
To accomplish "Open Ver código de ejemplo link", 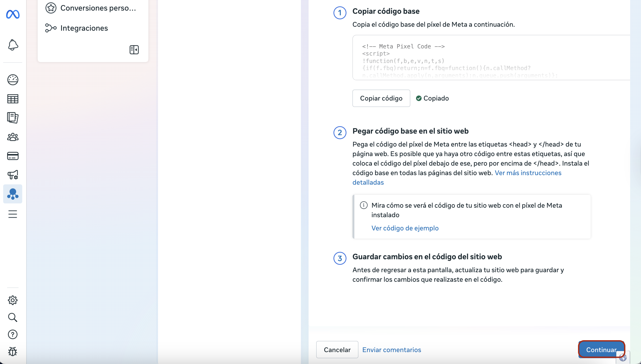I will [x=405, y=228].
